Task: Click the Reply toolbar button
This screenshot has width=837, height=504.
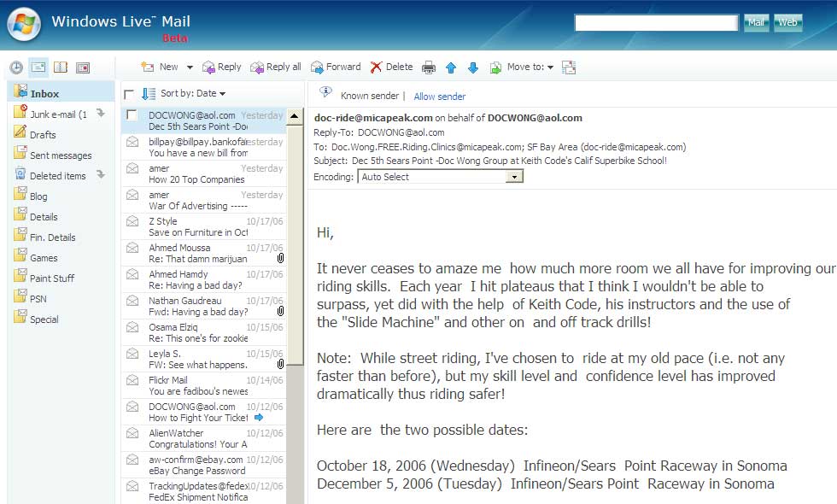Action: click(221, 67)
